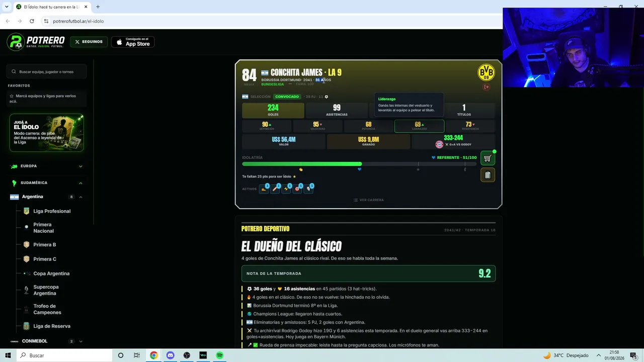Select Primera B league
This screenshot has height=362, width=644.
(45, 245)
